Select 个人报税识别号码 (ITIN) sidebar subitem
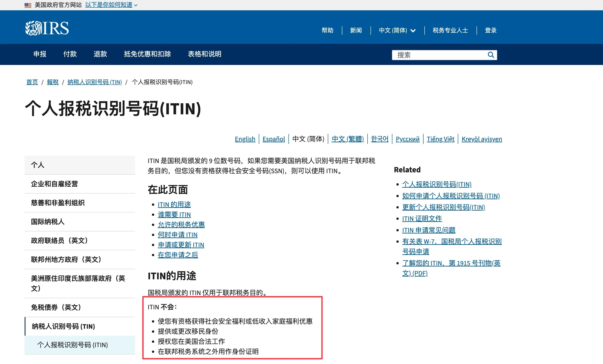This screenshot has width=603, height=364. 80,345
